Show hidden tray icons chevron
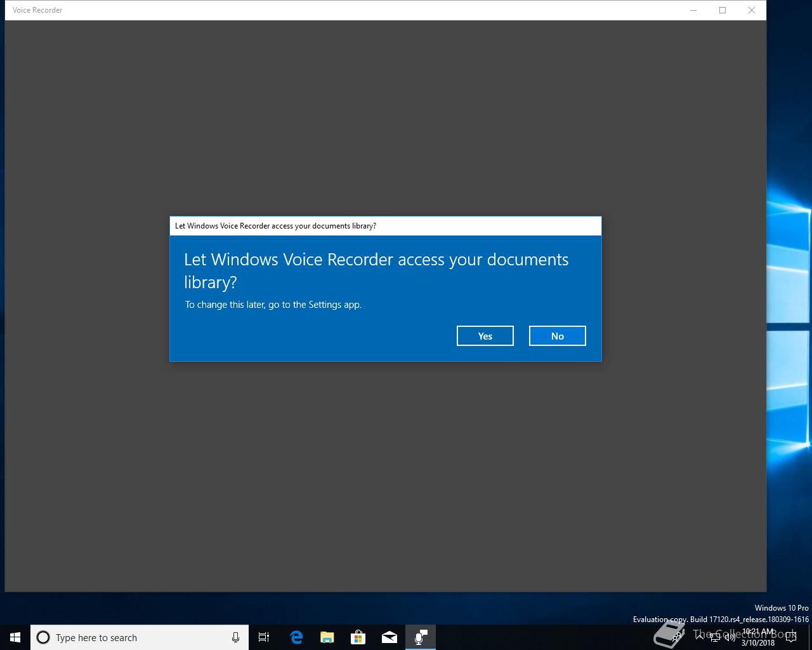This screenshot has height=650, width=812. coord(700,637)
